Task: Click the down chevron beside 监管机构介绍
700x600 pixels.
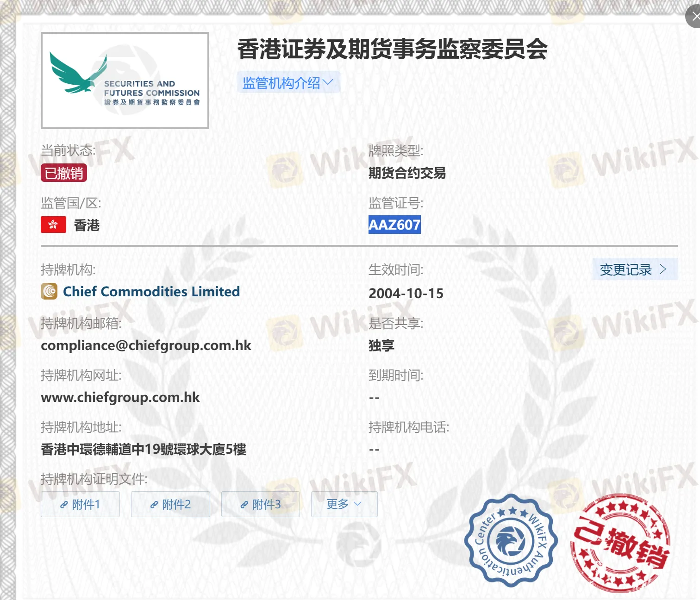Action: 328,82
